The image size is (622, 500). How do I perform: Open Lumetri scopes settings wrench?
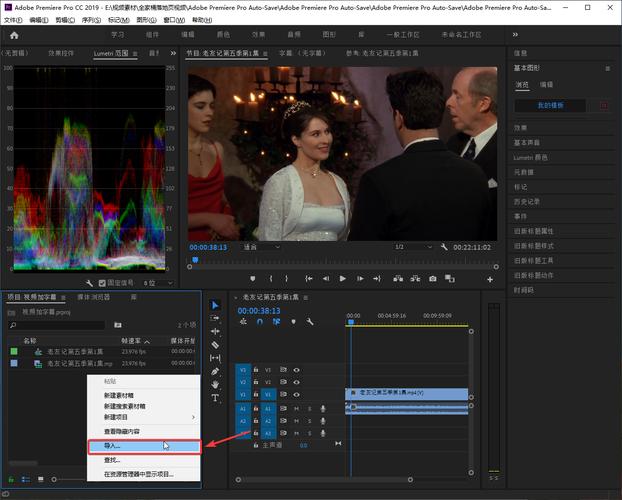pyautogui.click(x=90, y=283)
